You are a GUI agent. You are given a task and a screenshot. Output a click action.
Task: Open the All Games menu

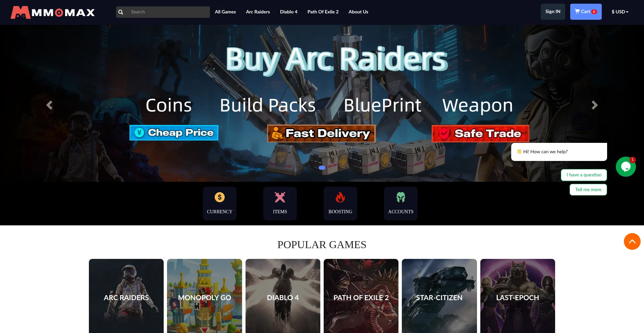tap(225, 12)
